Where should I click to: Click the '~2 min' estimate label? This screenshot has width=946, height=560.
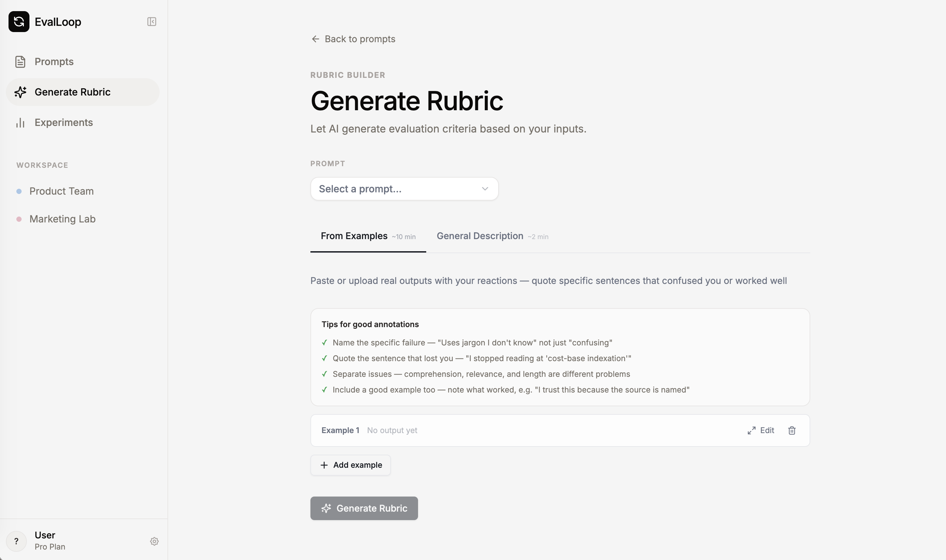point(538,237)
